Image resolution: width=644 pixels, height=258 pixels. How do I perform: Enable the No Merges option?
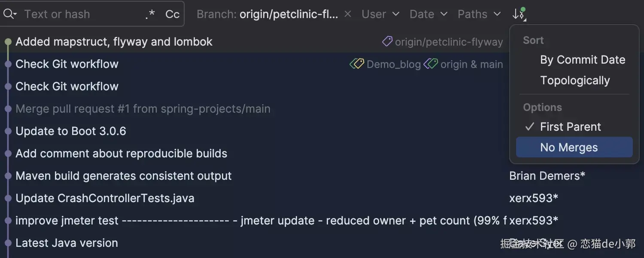point(569,147)
